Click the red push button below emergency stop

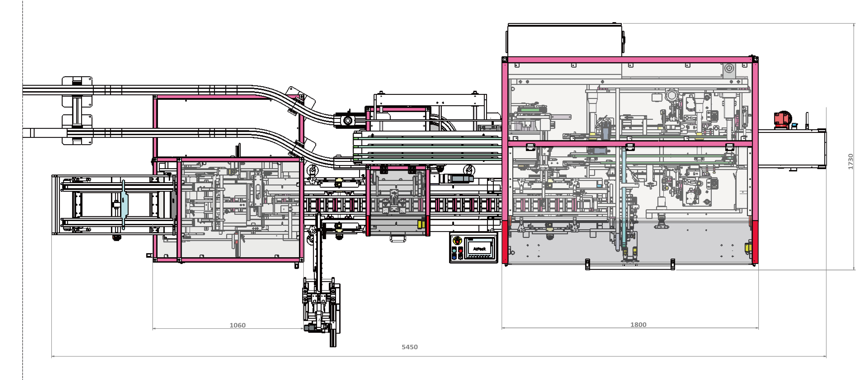pyautogui.click(x=461, y=251)
